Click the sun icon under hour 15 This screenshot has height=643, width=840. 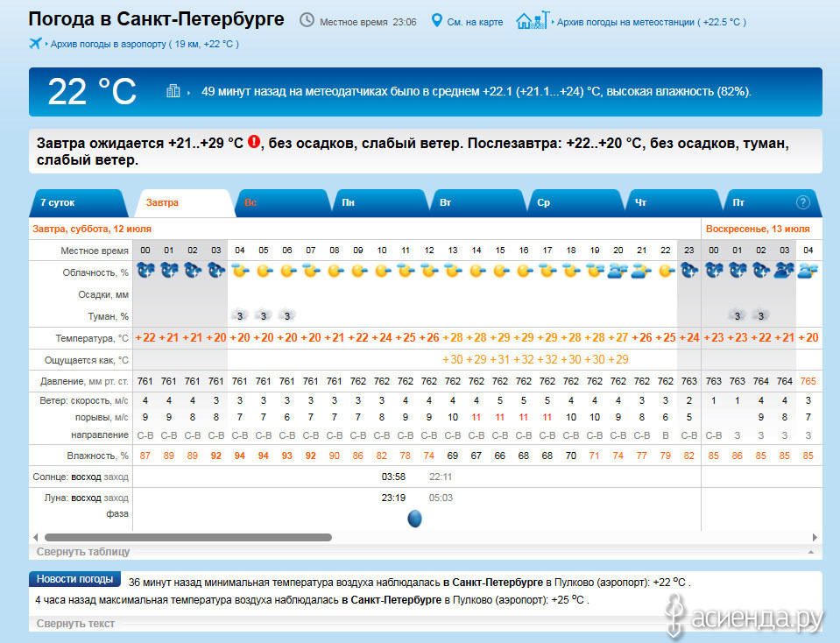pyautogui.click(x=500, y=271)
